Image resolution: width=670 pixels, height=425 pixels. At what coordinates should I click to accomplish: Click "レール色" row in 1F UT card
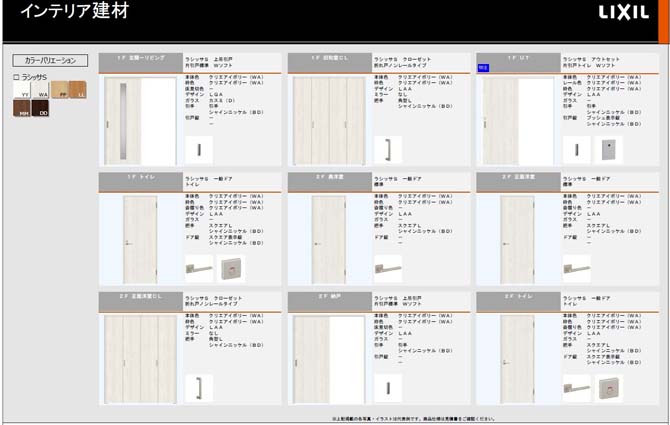[602, 83]
